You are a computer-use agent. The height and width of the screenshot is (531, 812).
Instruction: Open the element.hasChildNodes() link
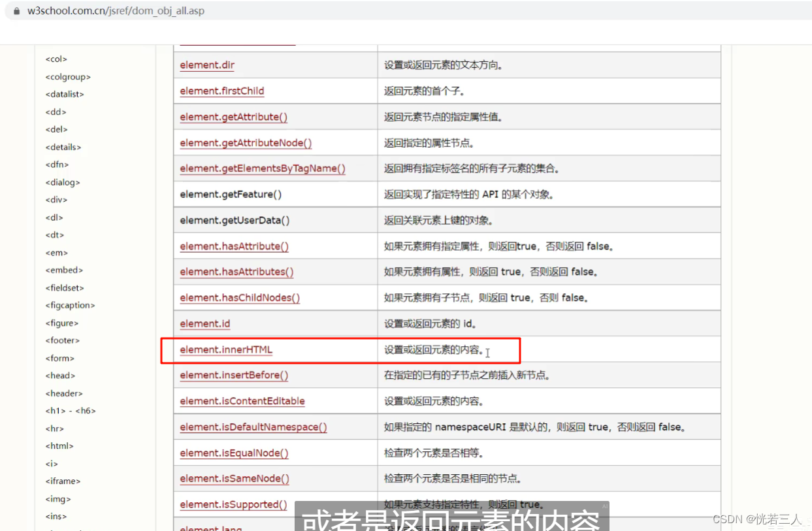pyautogui.click(x=240, y=298)
